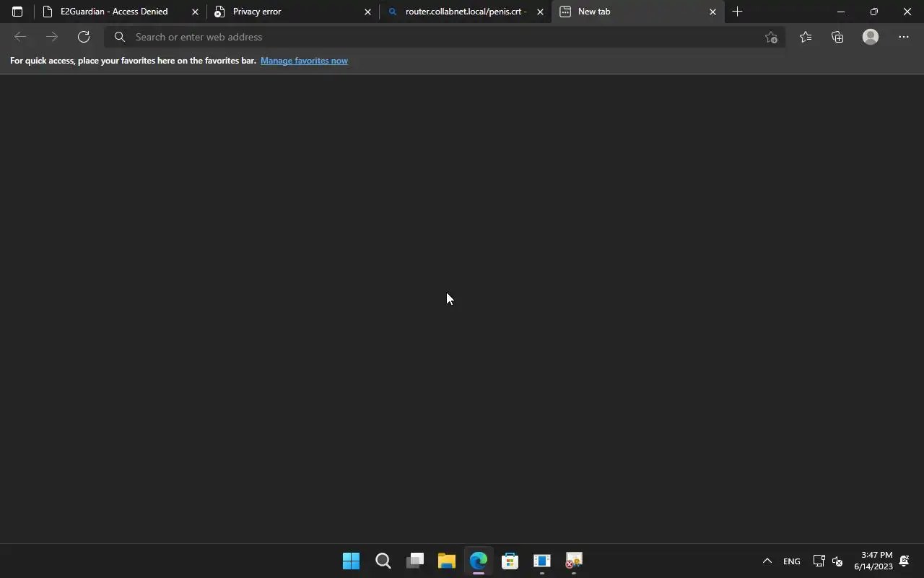This screenshot has width=924, height=578.
Task: Click the ENG language indicator
Action: coord(792,561)
